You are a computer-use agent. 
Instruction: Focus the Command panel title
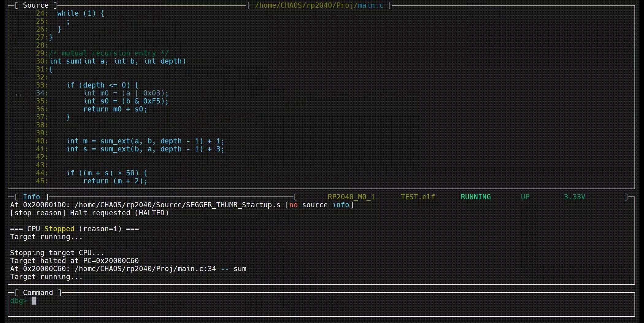pyautogui.click(x=38, y=293)
